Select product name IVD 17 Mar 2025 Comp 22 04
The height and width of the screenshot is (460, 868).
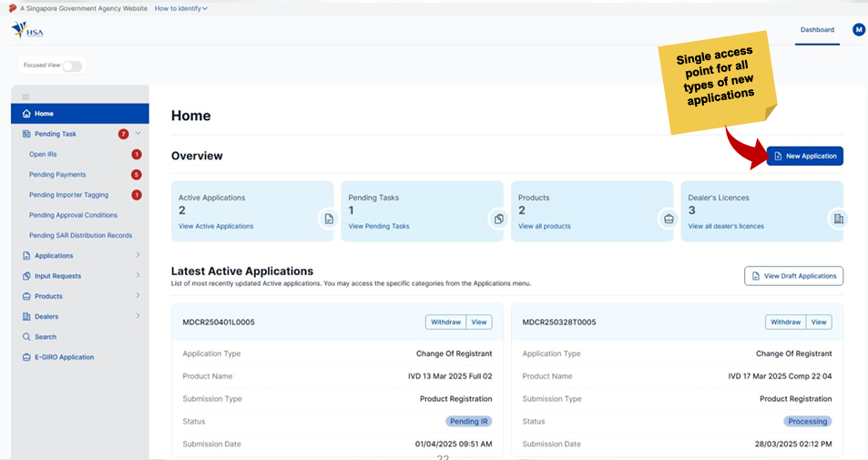(780, 376)
